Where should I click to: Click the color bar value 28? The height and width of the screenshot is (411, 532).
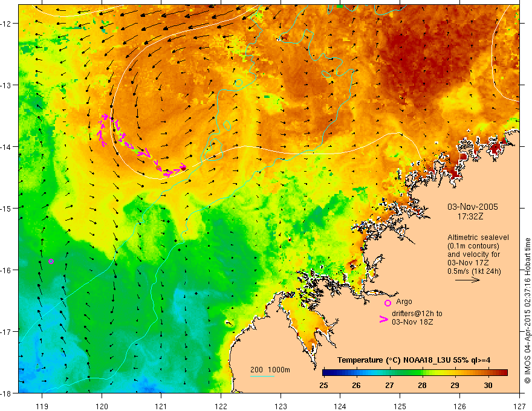pyautogui.click(x=422, y=385)
